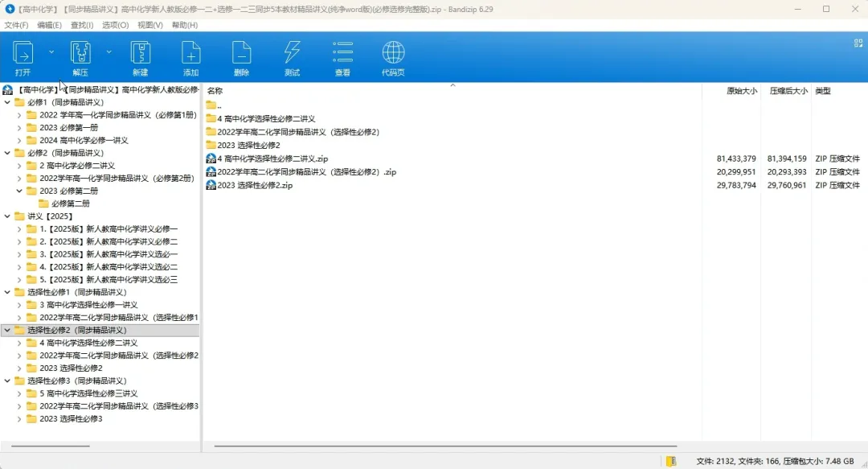Select 4 高中化学选择性必修二讲义 in the tree
This screenshot has height=469, width=868.
point(88,344)
